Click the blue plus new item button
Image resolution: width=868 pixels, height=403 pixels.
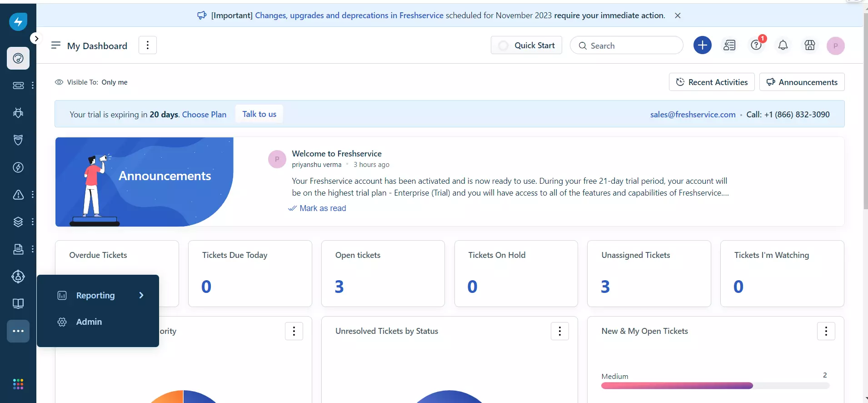[x=703, y=45]
